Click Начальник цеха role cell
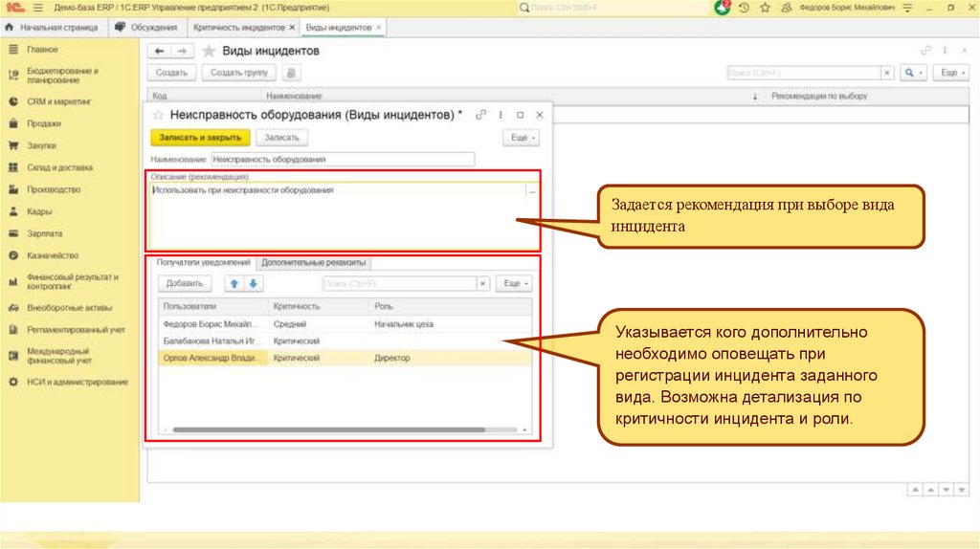The height and width of the screenshot is (549, 980). 404,324
